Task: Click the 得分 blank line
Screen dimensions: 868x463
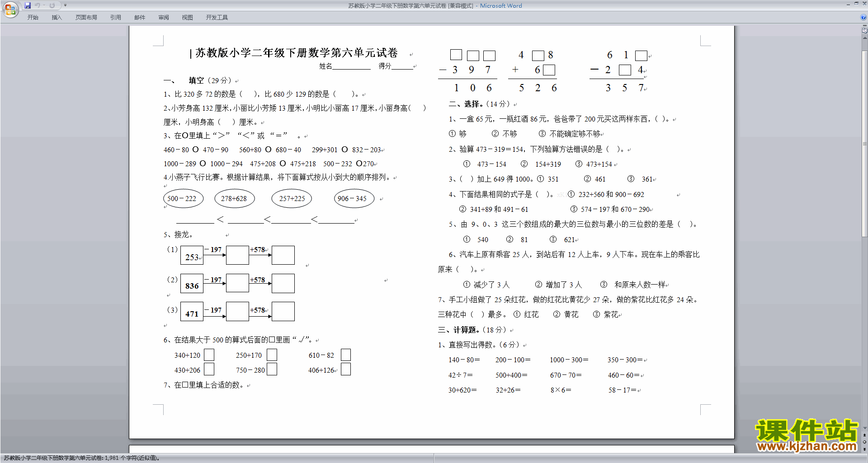Action: pyautogui.click(x=402, y=66)
